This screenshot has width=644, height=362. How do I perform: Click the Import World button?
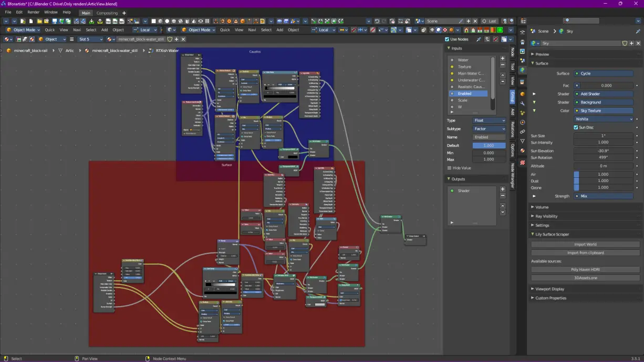click(585, 244)
